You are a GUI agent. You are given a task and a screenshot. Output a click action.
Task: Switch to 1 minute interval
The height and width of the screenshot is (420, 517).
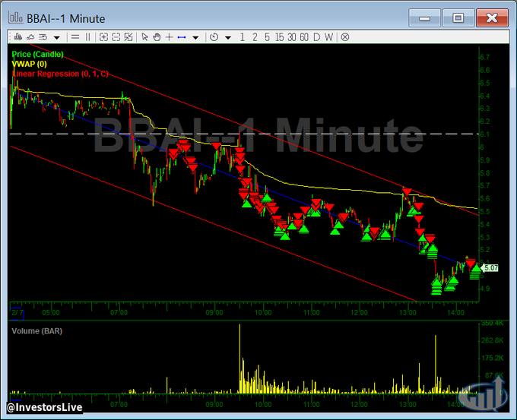click(x=243, y=37)
